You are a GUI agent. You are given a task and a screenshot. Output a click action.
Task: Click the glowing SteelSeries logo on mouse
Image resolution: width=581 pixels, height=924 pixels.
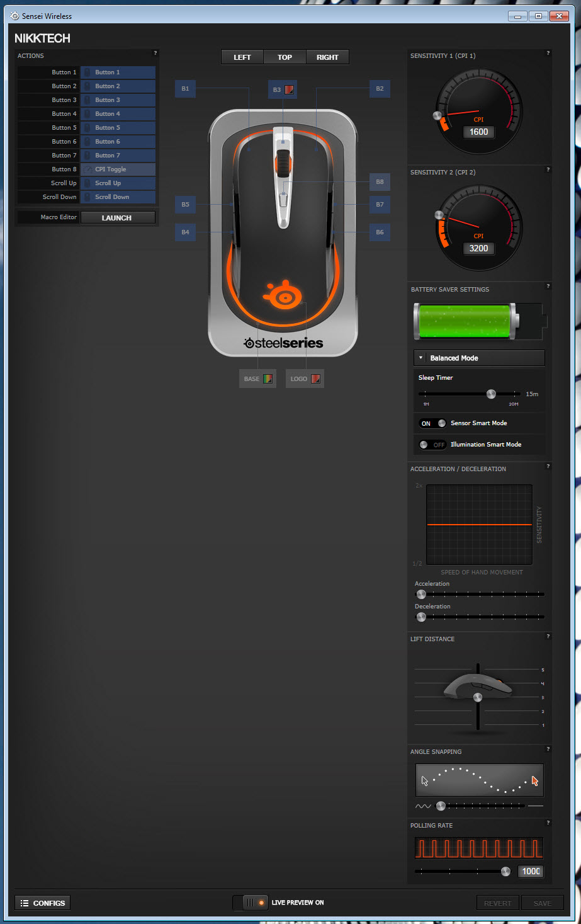[283, 294]
